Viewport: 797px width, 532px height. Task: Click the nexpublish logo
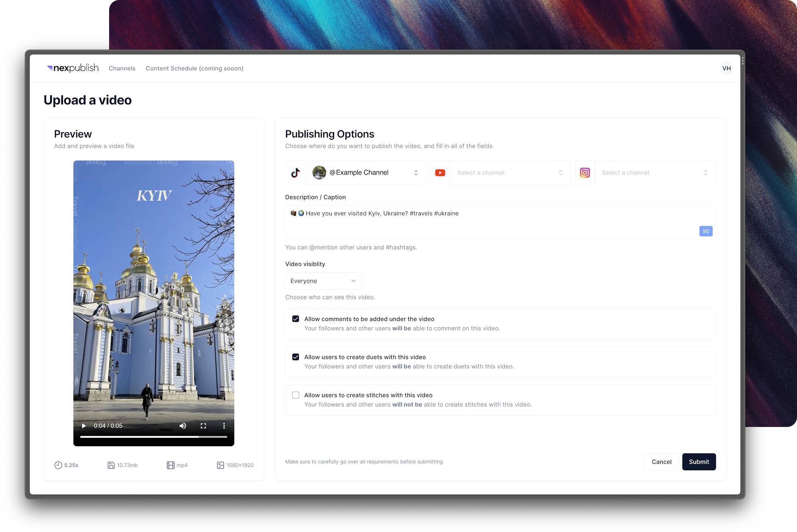click(x=73, y=68)
